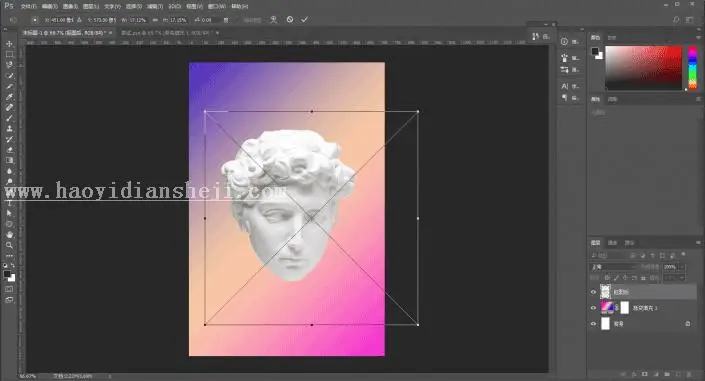Select the Hand tool
Screen dimensions: 705x381
pyautogui.click(x=9, y=234)
